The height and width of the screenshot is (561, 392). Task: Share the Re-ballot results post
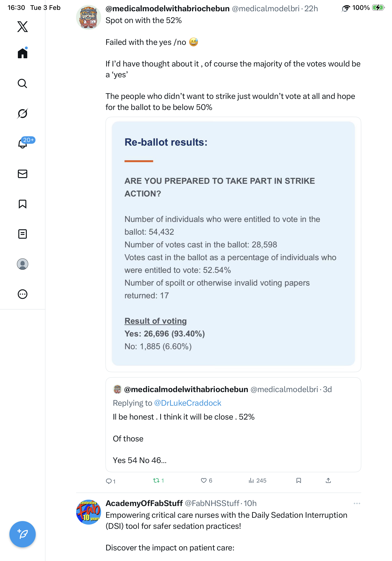click(328, 481)
